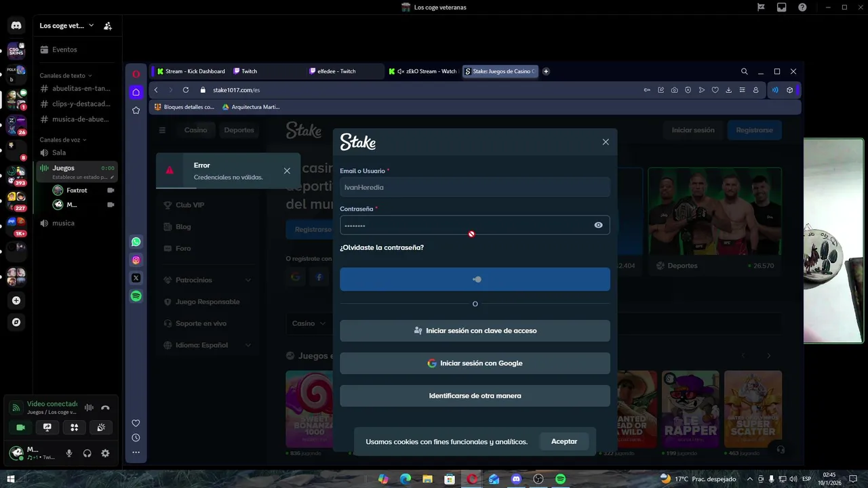The width and height of the screenshot is (868, 488).
Task: Open Spotify from Windows taskbar
Action: [561, 479]
